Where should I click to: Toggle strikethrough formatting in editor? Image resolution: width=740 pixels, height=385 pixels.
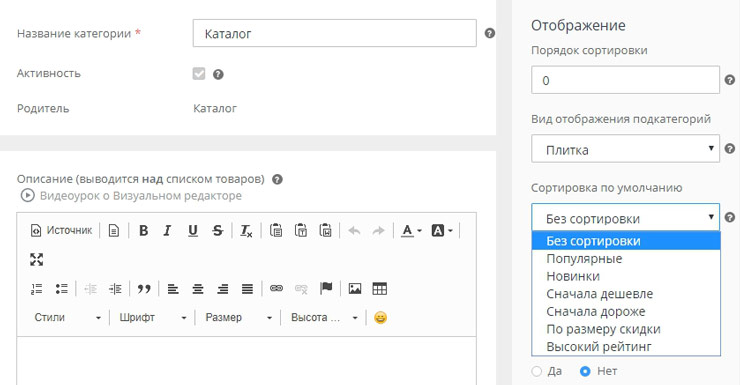[218, 230]
